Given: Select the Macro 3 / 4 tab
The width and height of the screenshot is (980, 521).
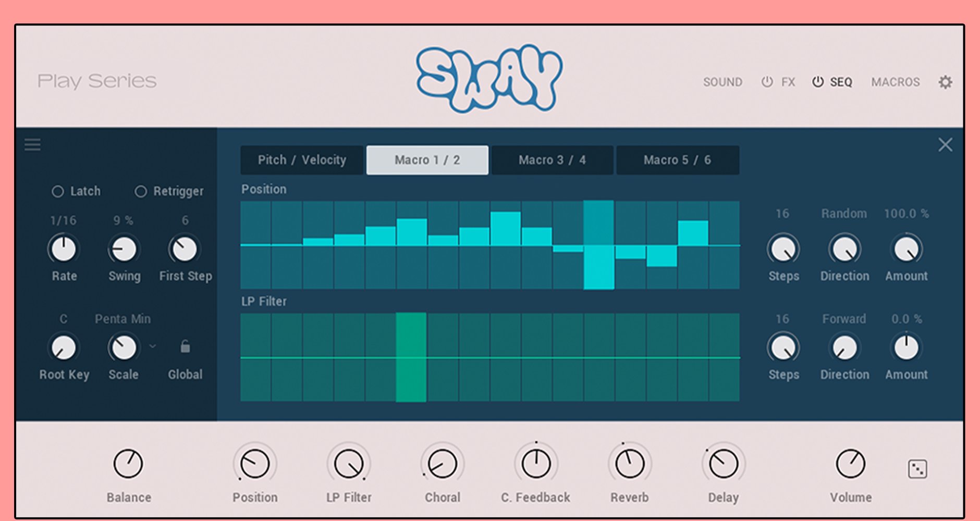Looking at the screenshot, I should 552,160.
